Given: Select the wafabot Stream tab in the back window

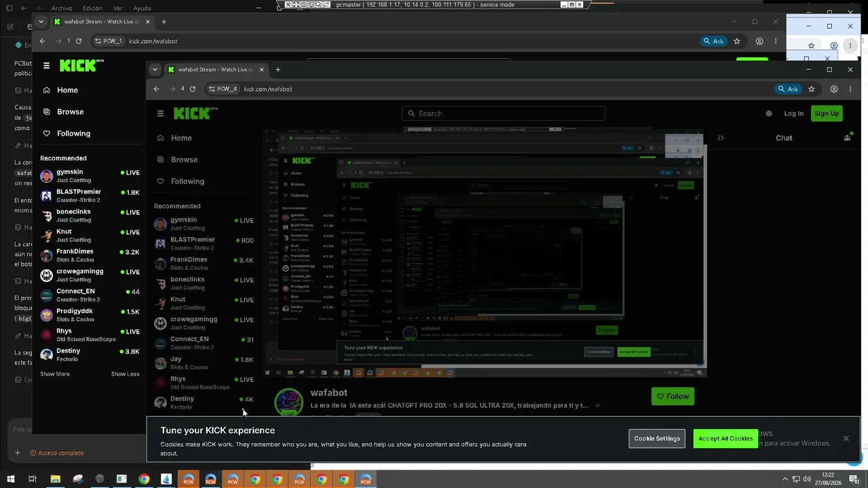Looking at the screenshot, I should [x=101, y=22].
